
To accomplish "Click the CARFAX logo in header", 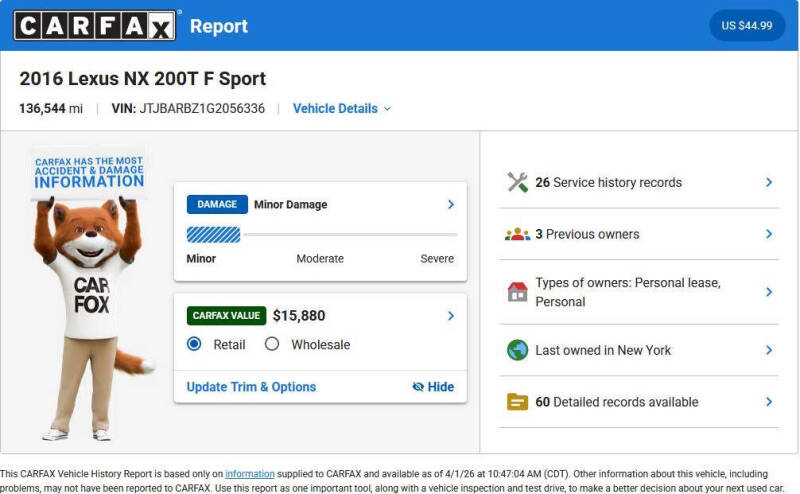I will 95,26.
